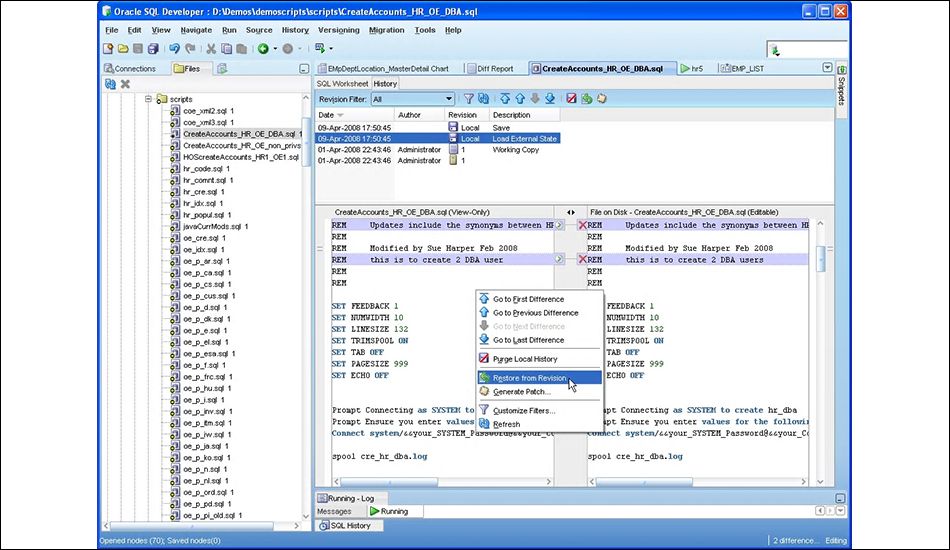Click the swap arrows between diff panes
The image size is (950, 550).
571,213
